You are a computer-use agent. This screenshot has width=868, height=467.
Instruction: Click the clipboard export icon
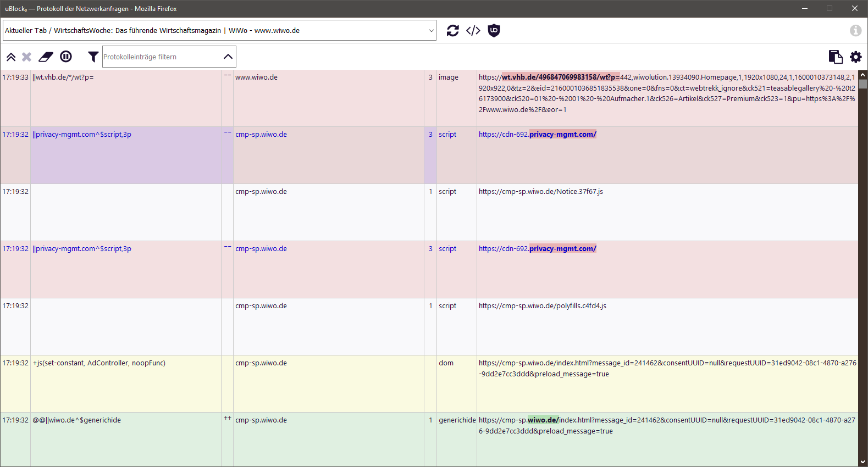835,57
